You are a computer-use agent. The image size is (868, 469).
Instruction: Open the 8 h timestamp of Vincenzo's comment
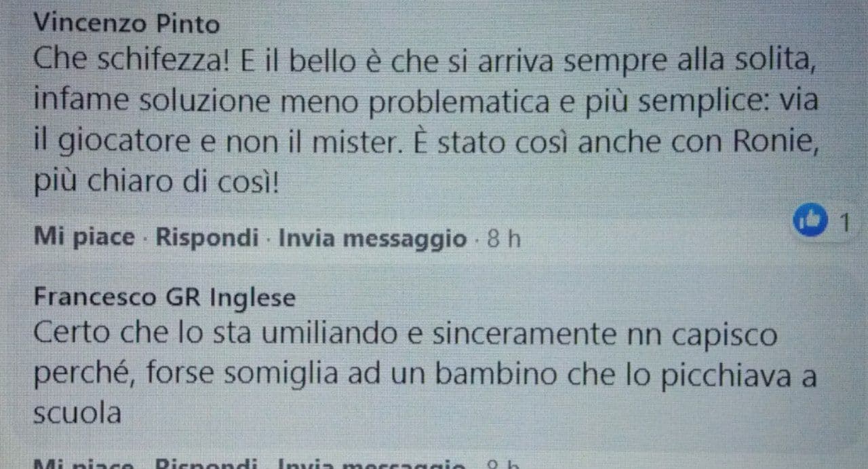[x=504, y=239]
